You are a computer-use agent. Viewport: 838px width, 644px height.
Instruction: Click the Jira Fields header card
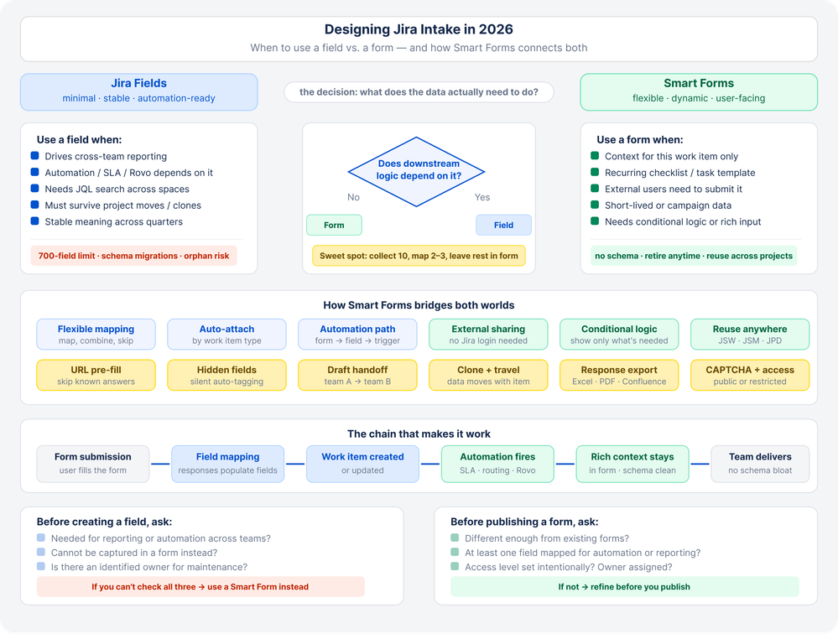tap(139, 92)
